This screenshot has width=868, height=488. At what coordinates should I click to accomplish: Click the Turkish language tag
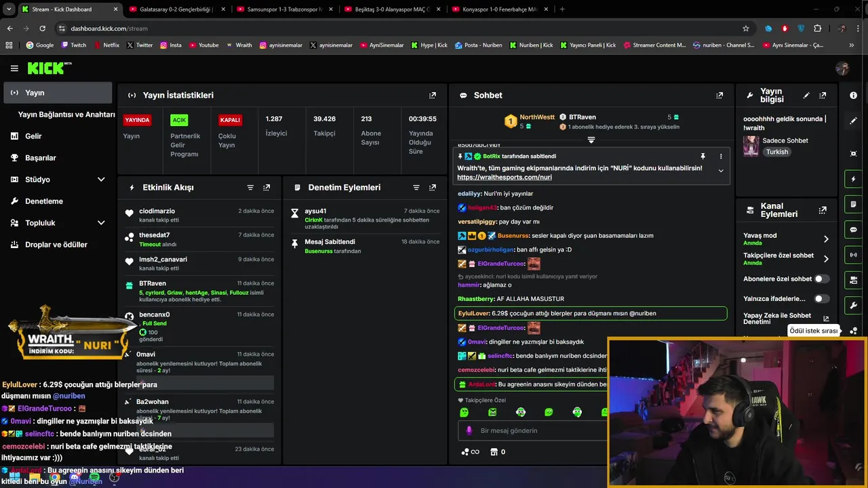pos(777,152)
